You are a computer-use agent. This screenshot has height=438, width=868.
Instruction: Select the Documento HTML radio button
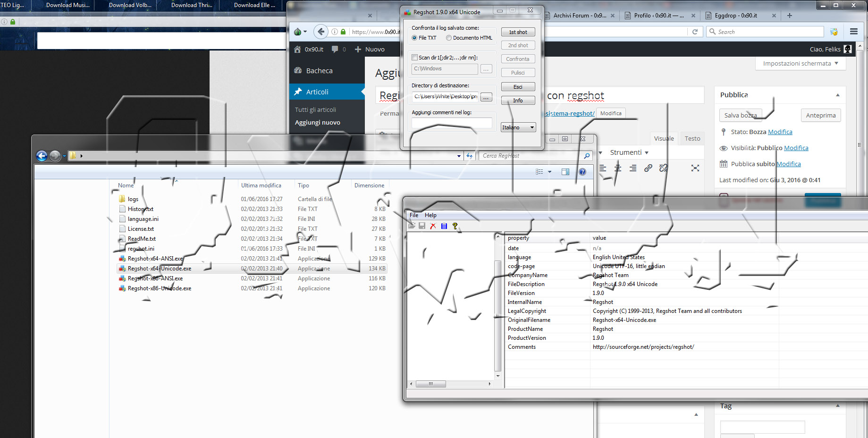tap(449, 38)
